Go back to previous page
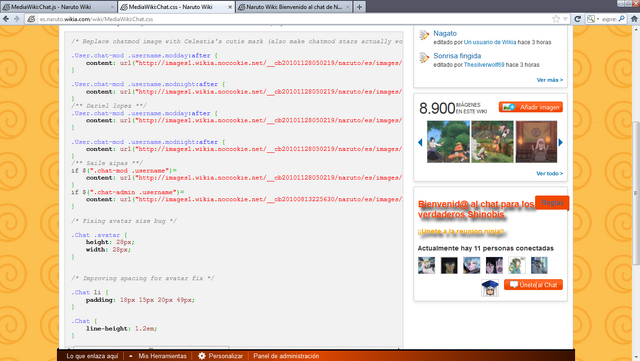 pos(6,19)
